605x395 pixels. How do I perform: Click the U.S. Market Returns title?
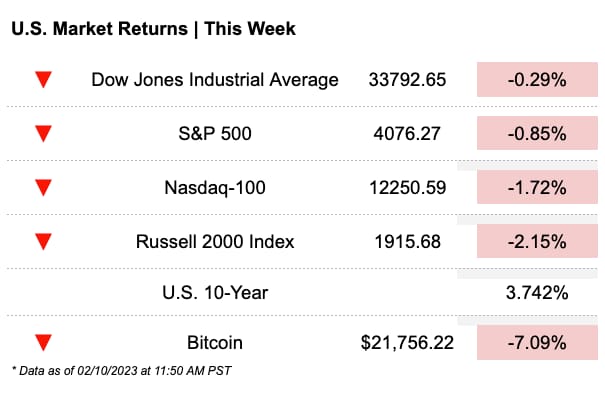click(x=154, y=29)
